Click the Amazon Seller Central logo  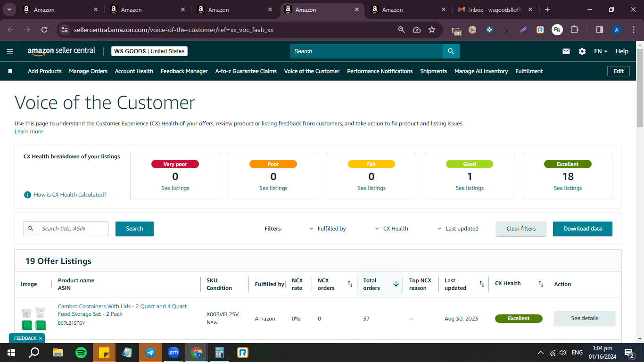click(x=61, y=51)
